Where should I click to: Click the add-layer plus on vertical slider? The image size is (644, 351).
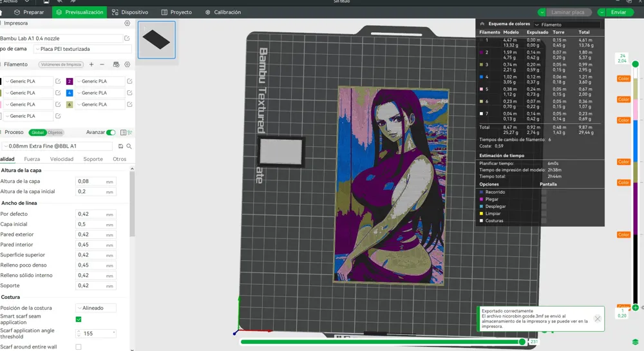click(636, 307)
